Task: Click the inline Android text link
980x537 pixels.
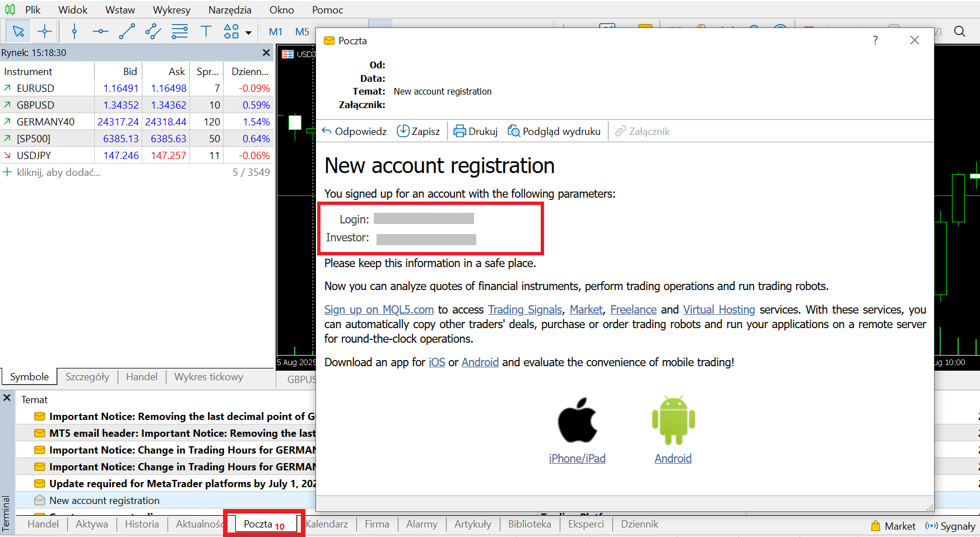Action: pyautogui.click(x=480, y=362)
